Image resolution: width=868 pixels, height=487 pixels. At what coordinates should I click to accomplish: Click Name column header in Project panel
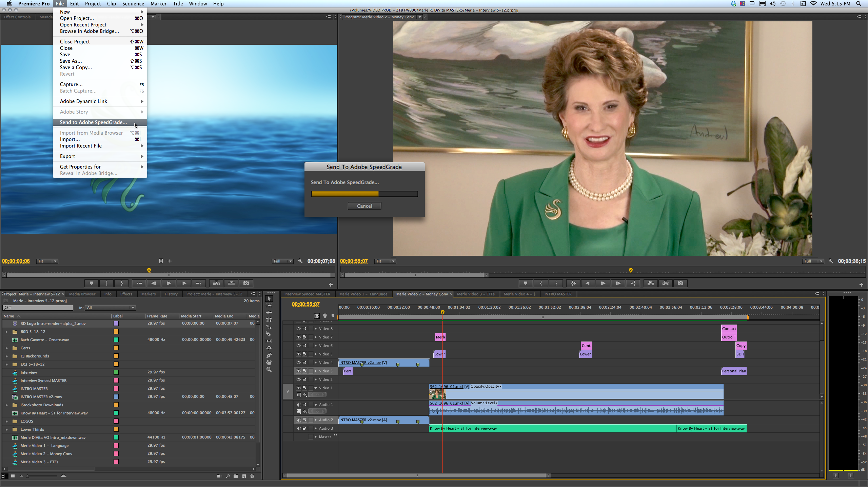(x=57, y=316)
